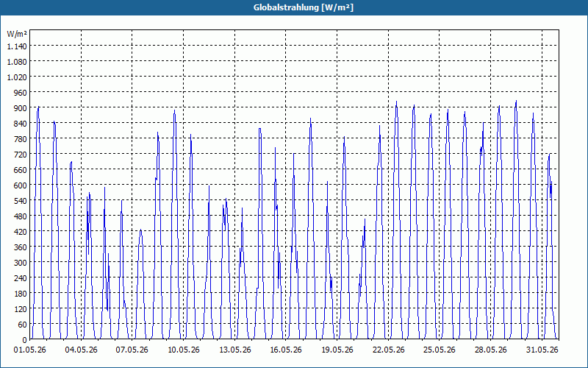Click the 28.05.26 date label
The width and height of the screenshot is (588, 368).
490,350
